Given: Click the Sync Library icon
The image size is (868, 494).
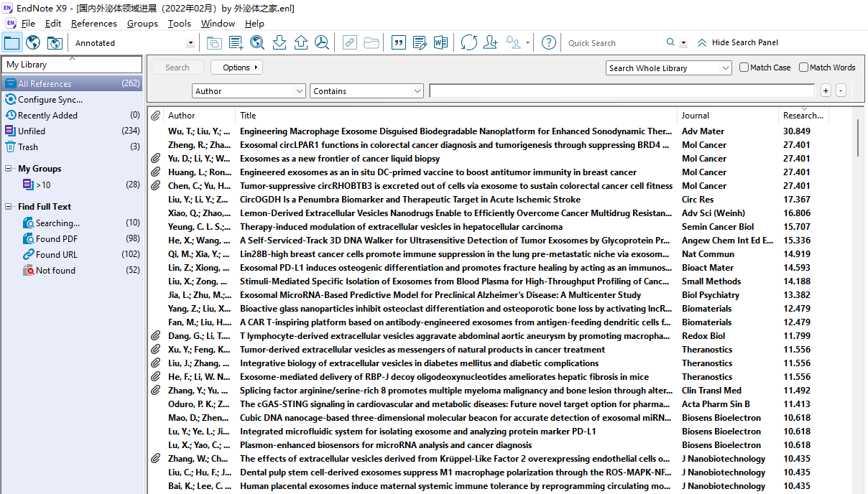Looking at the screenshot, I should click(x=469, y=42).
